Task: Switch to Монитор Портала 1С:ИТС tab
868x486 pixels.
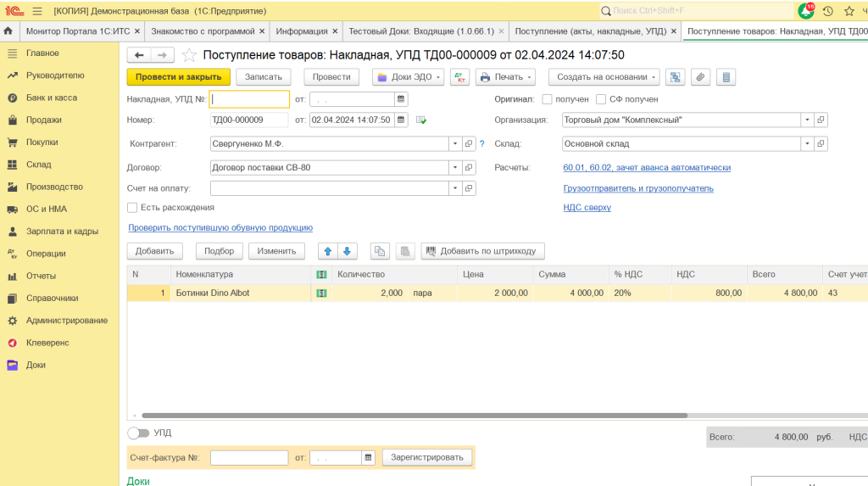Action: pyautogui.click(x=77, y=31)
